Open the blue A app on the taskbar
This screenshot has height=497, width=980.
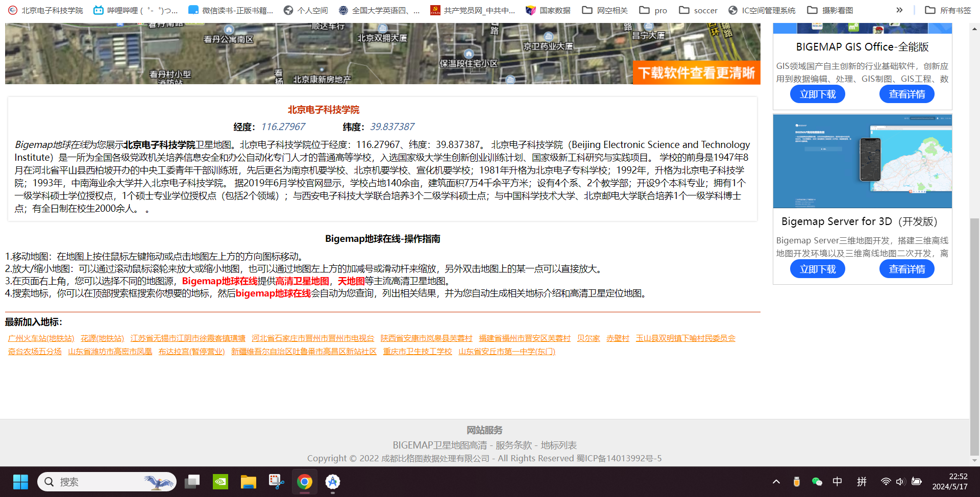[333, 482]
